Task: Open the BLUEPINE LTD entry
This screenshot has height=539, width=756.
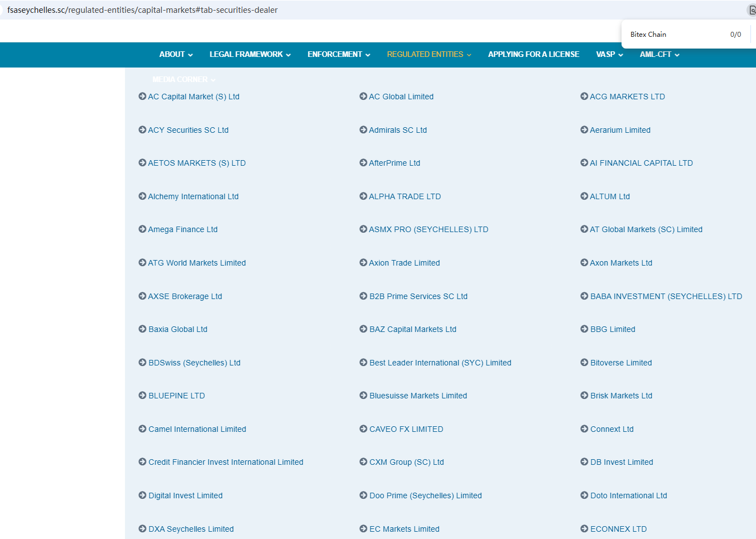Action: tap(176, 396)
